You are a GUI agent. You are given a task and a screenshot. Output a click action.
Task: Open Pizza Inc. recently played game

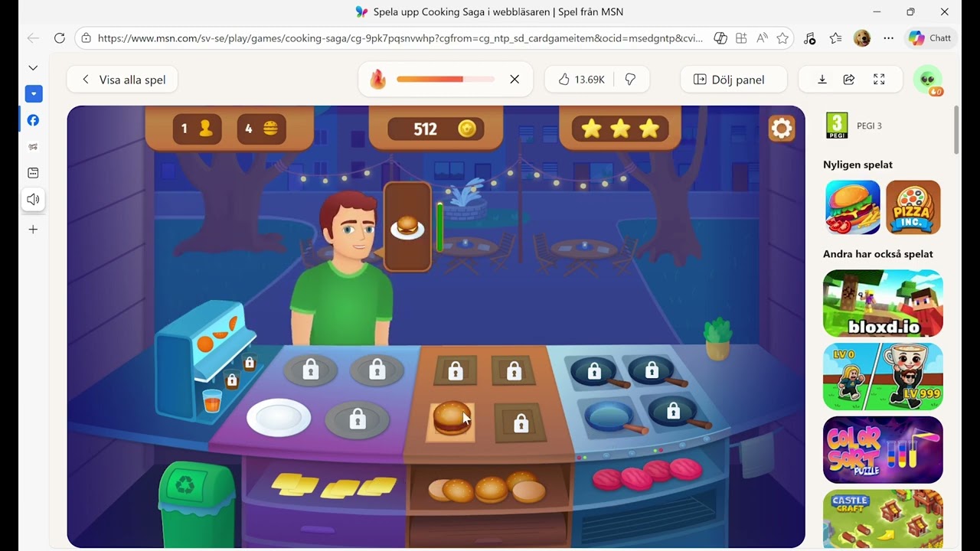[913, 207]
